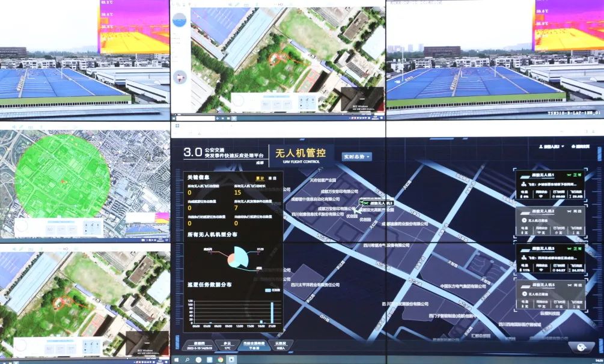Open the 实时态势 dropdown

[356, 157]
